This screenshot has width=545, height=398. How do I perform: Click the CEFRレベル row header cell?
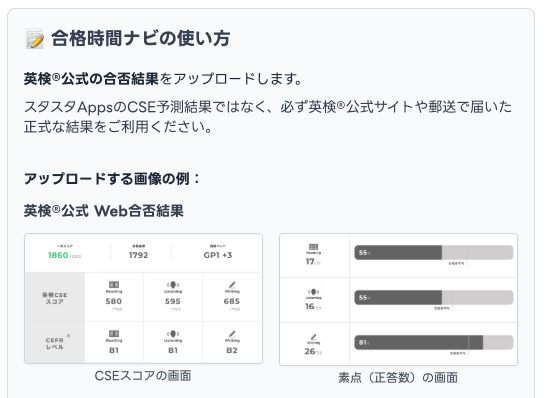click(55, 343)
